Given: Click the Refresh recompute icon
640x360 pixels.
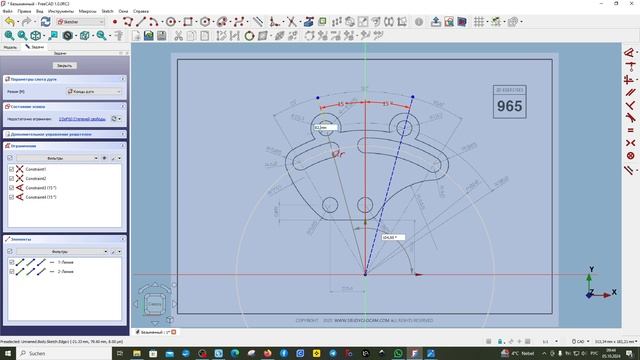Looking at the screenshot, I should click(45, 22).
